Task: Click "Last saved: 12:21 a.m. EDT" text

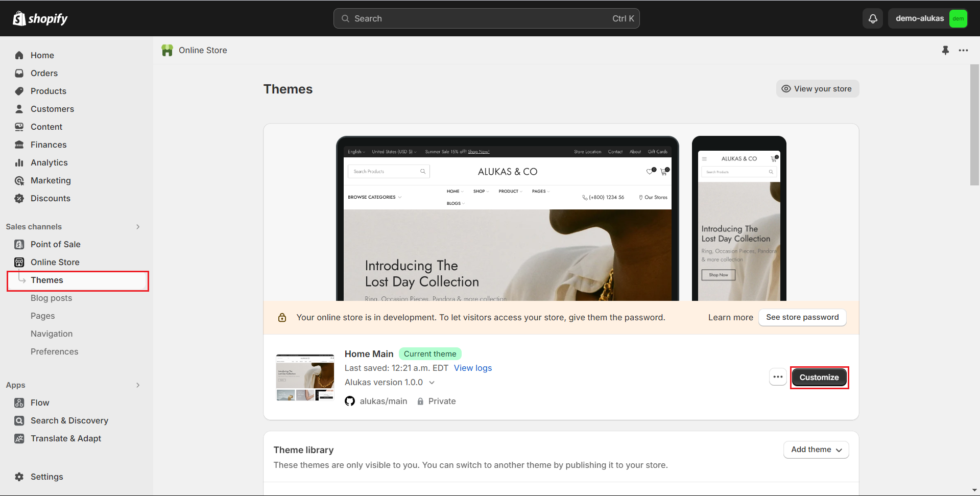Action: point(396,368)
